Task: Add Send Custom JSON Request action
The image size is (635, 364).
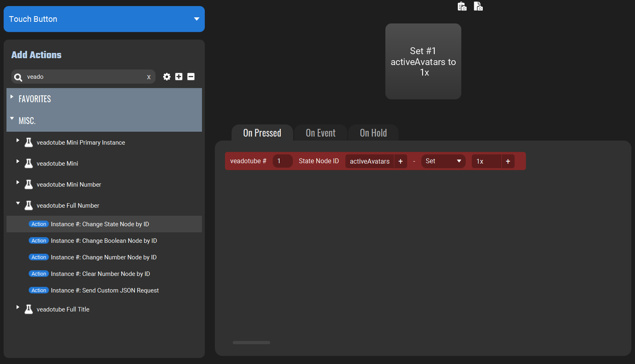Action: [104, 290]
